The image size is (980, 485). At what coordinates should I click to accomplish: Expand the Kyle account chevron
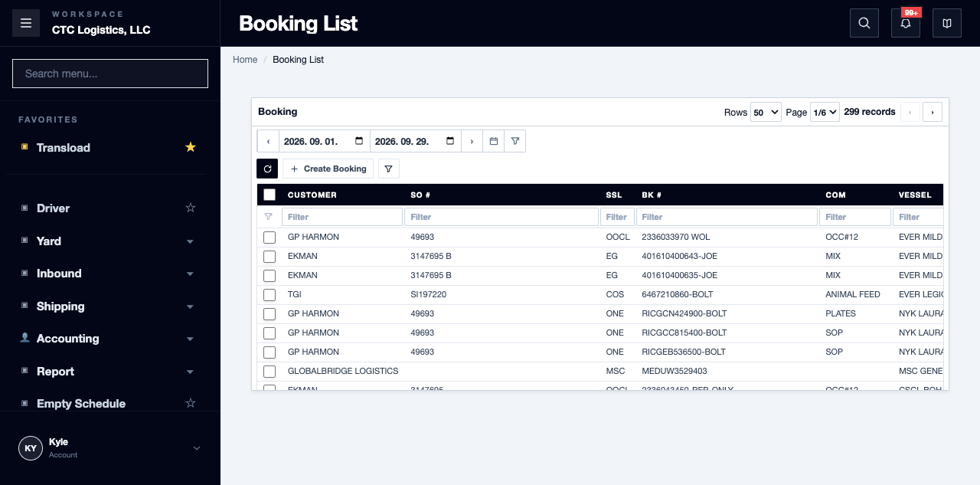197,448
